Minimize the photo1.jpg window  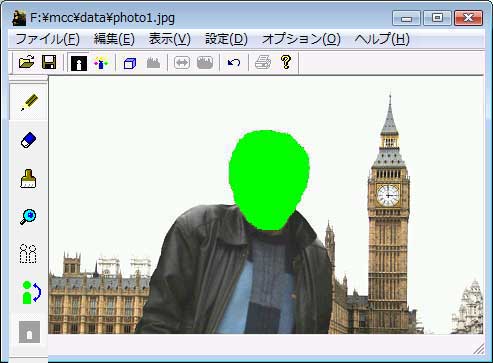pos(406,18)
